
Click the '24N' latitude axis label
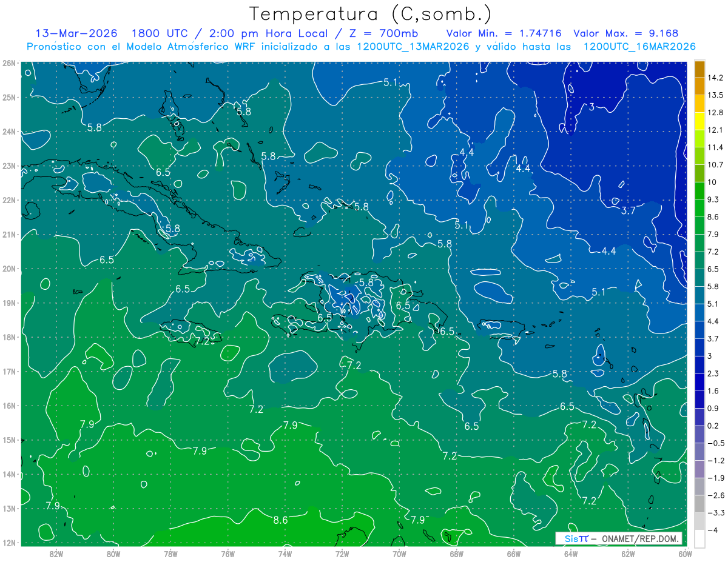9,132
